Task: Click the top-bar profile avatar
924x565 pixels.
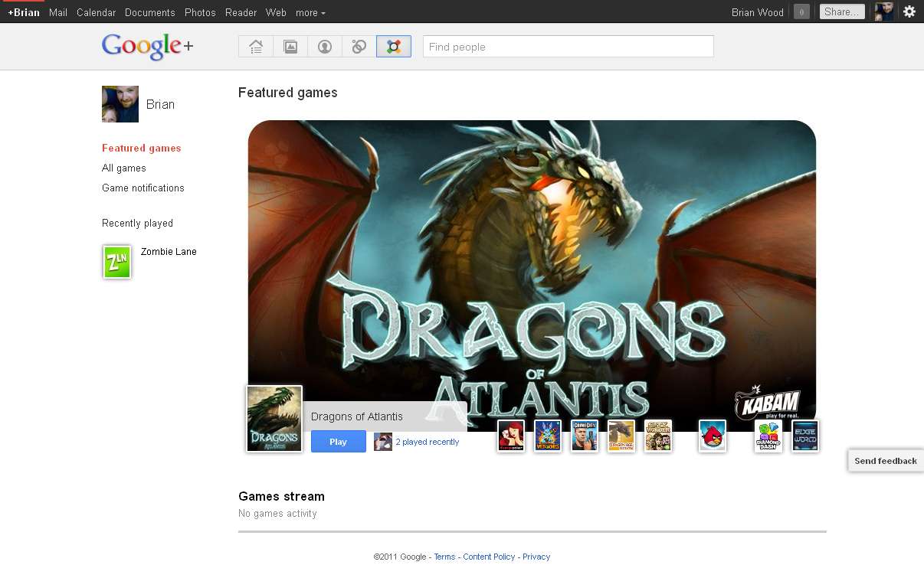Action: (884, 11)
